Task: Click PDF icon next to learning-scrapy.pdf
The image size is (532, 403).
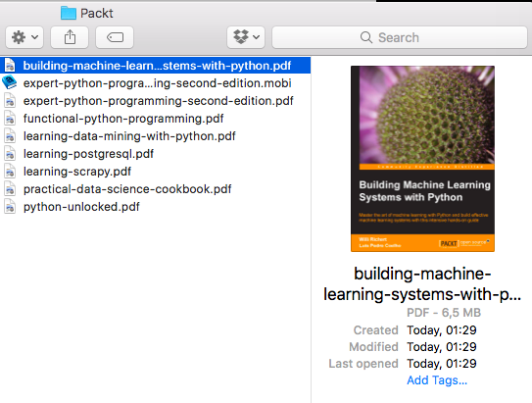Action: pos(10,172)
